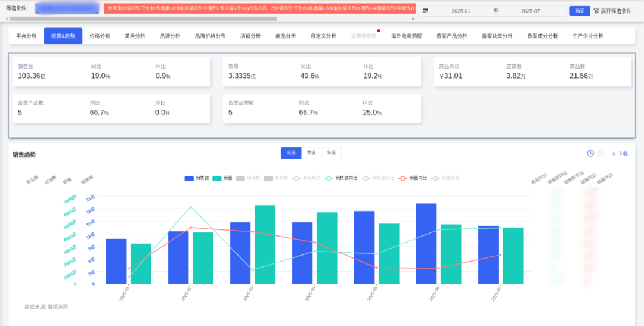The height and width of the screenshot is (326, 644).
Task: Click the filter funnel icon beside 展开筛选条件
Action: point(596,11)
